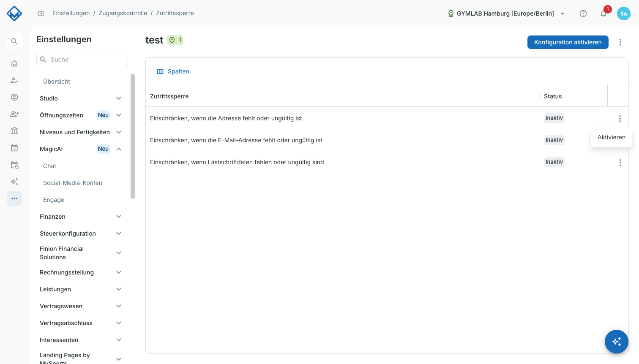Open the person-with-checkmark icon in rail
Viewport: 639px width, 364px height.
[14, 80]
